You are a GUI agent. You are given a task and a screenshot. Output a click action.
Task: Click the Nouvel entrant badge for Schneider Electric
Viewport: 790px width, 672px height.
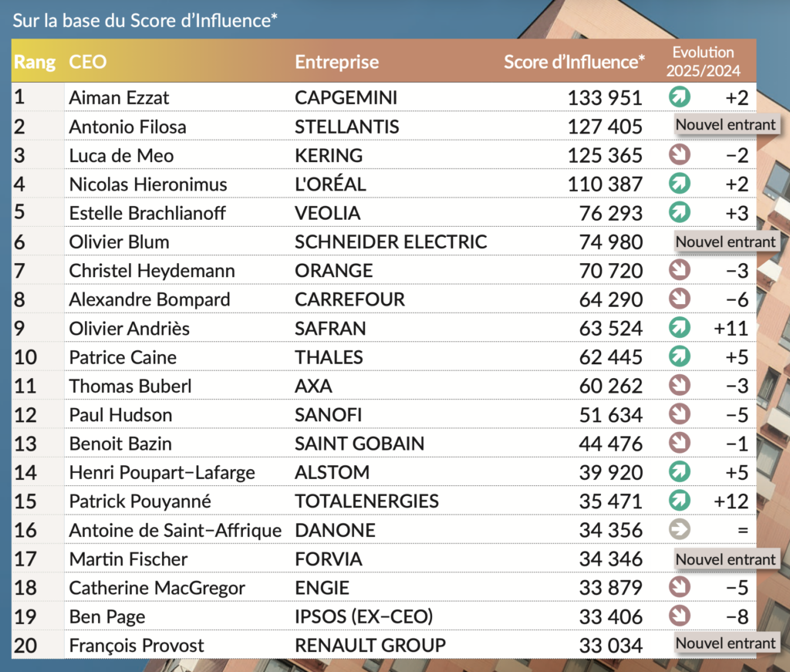tap(725, 241)
